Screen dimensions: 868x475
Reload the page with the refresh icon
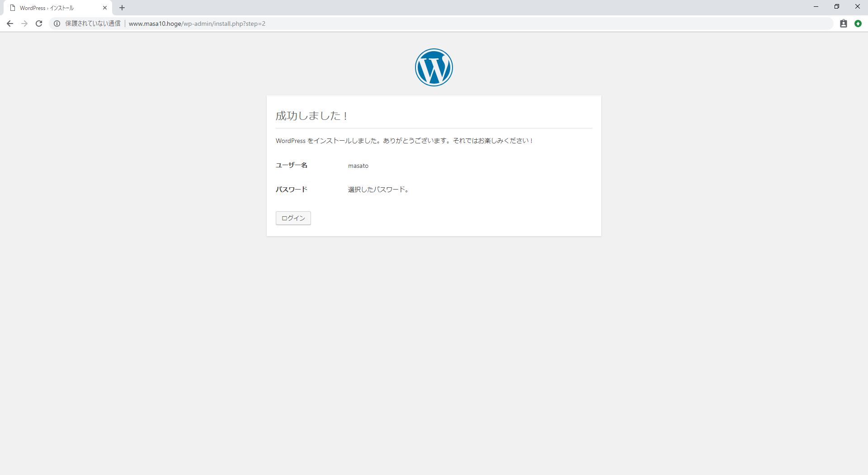click(39, 24)
